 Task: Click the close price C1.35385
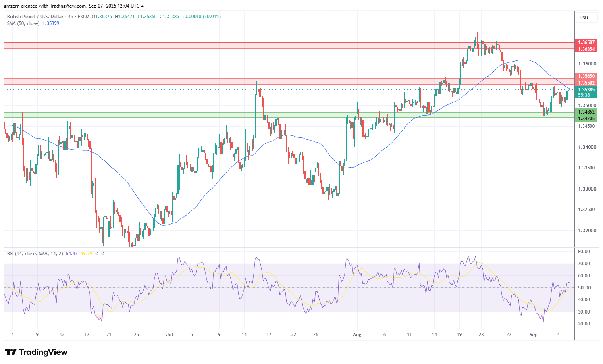170,17
